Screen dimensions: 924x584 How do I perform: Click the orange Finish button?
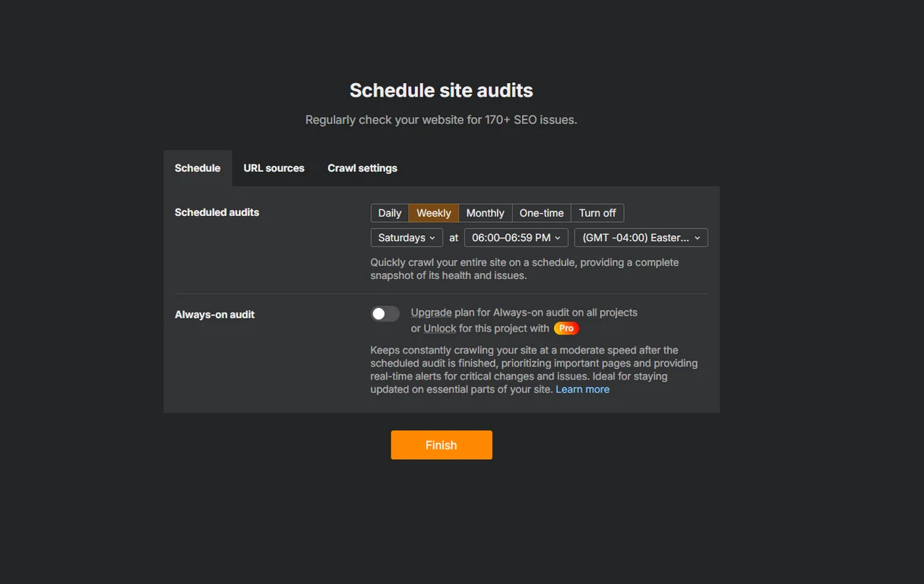[x=441, y=445]
